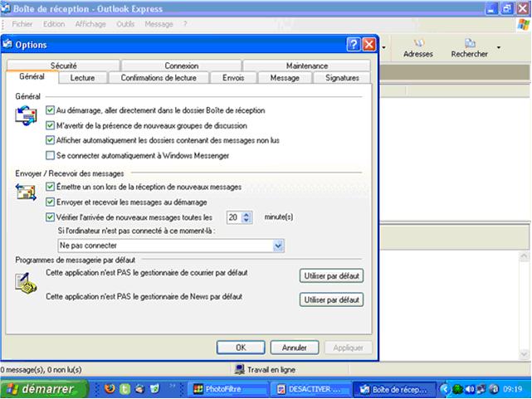The height and width of the screenshot is (399, 532).
Task: Open the 'Ne pas connecter' dropdown
Action: pos(278,246)
